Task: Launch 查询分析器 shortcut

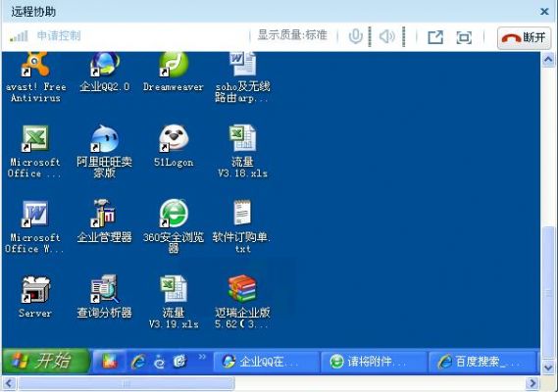Action: [104, 297]
